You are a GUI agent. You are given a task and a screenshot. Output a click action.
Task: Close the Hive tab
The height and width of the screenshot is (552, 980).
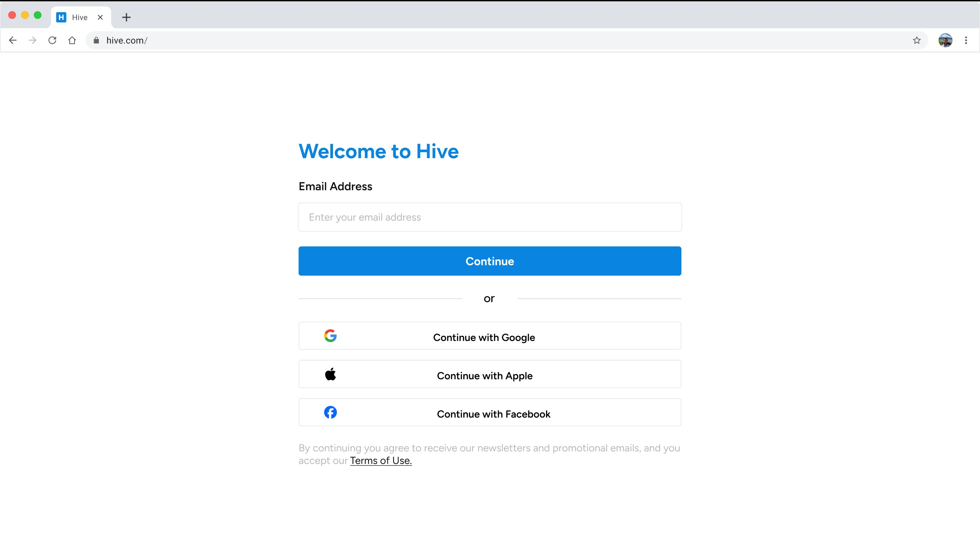[101, 17]
